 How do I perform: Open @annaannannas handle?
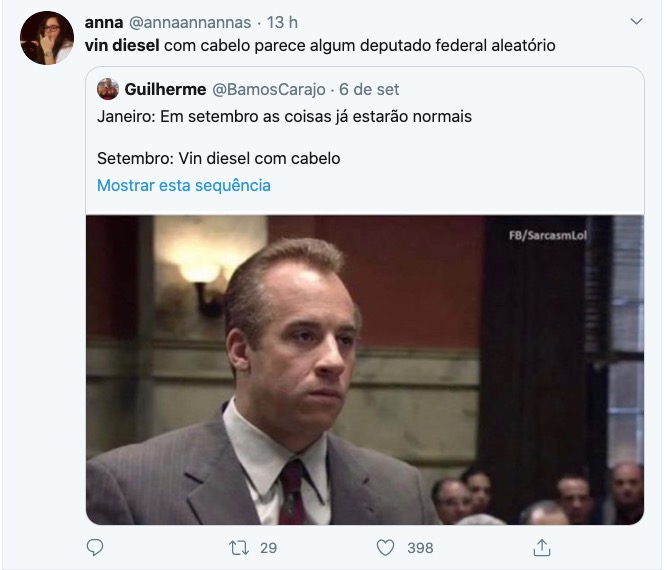pyautogui.click(x=190, y=23)
